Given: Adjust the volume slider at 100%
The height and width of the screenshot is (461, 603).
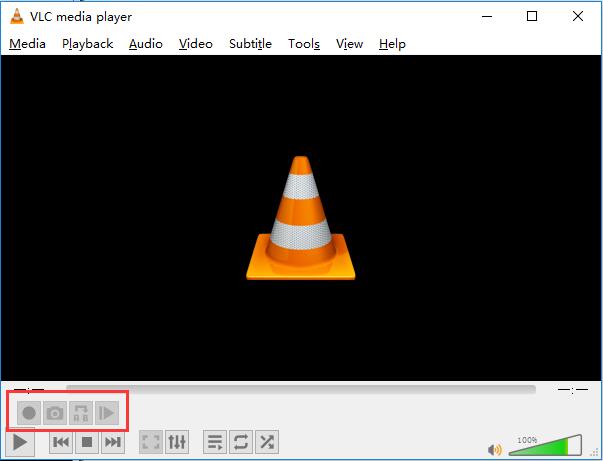Looking at the screenshot, I should pos(545,446).
